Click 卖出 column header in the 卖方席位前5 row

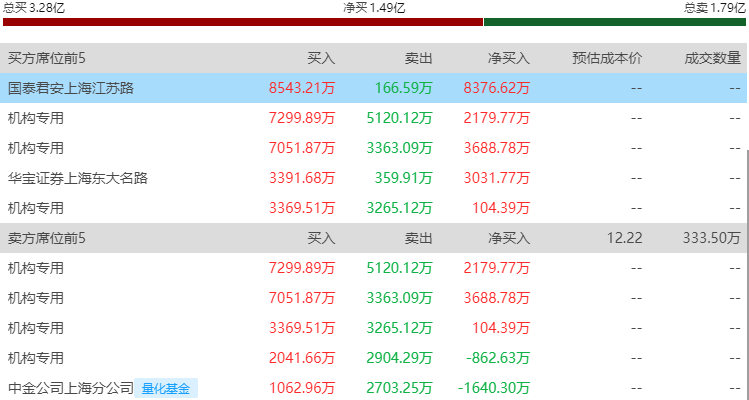[418, 238]
